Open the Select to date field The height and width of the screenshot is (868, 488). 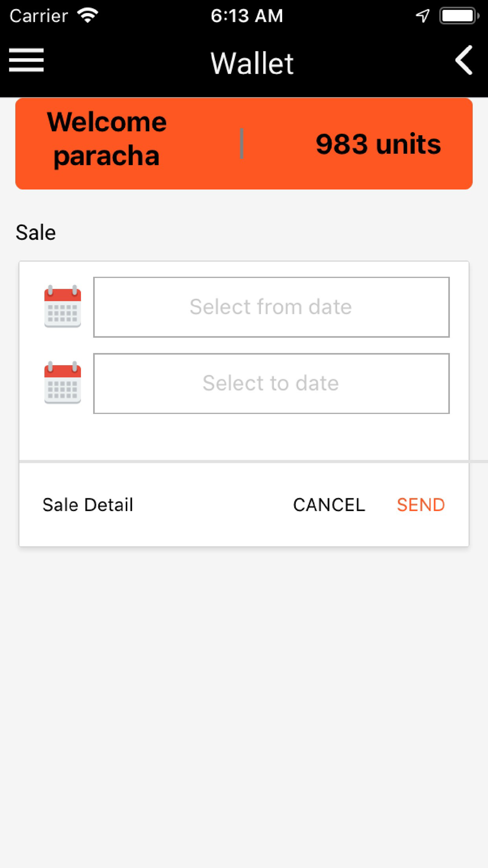271,383
